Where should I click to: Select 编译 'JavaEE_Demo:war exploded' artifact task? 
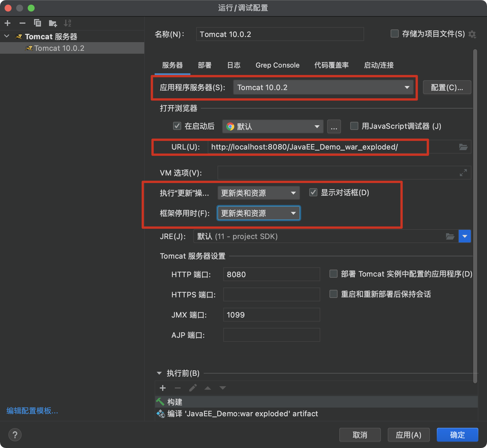[316, 414]
